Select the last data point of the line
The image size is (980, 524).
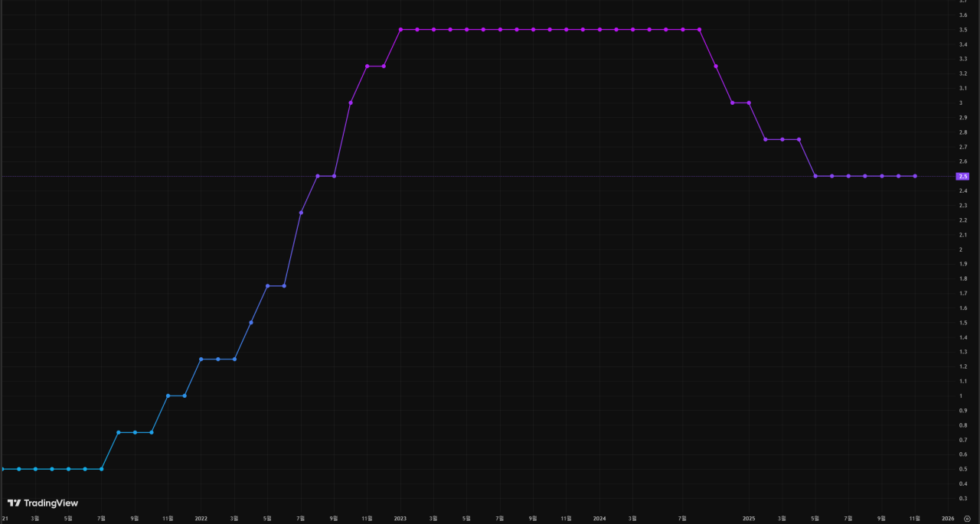[x=915, y=176]
